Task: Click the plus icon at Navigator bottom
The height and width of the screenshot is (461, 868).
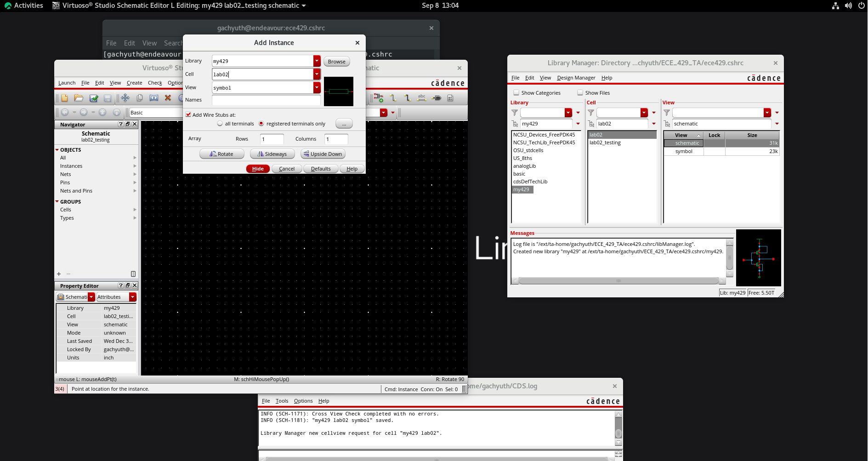Action: coord(59,274)
